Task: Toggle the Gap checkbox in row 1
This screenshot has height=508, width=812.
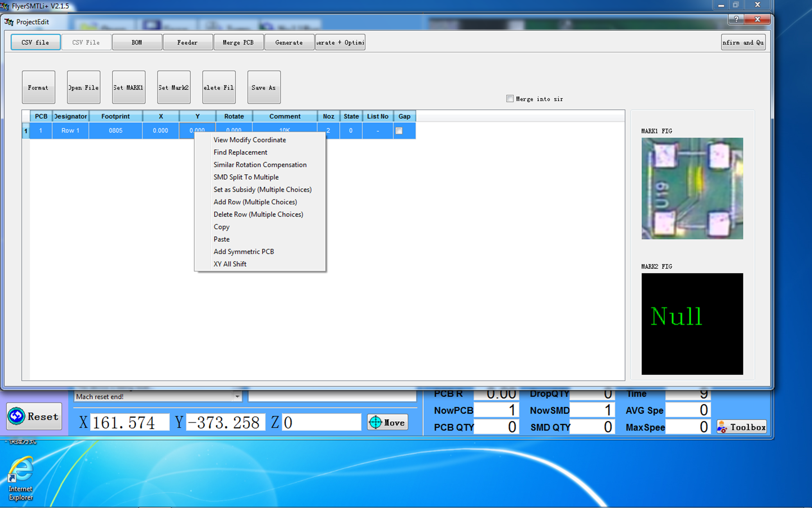Action: click(x=399, y=130)
